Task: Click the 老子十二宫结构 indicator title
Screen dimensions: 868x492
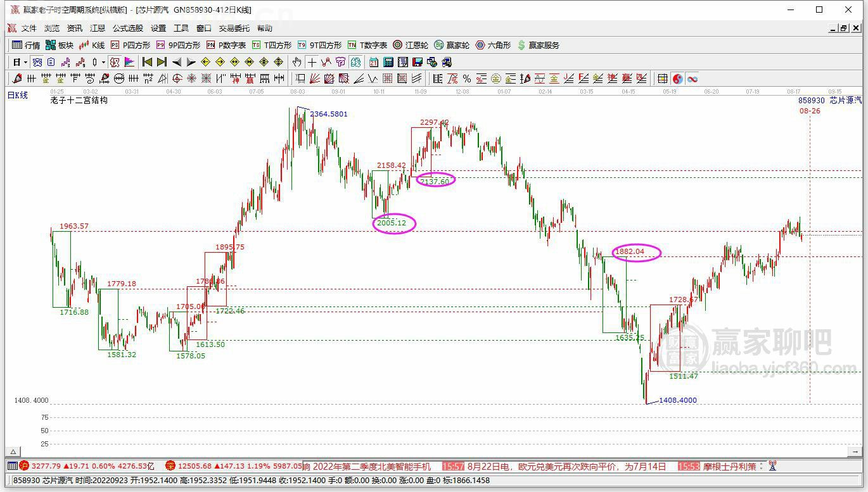Action: [x=79, y=100]
